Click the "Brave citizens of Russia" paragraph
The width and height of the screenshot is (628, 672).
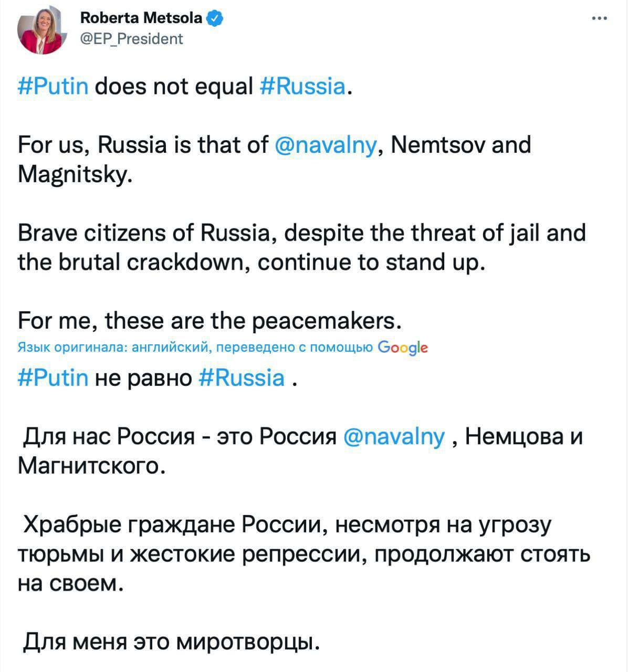click(x=301, y=246)
